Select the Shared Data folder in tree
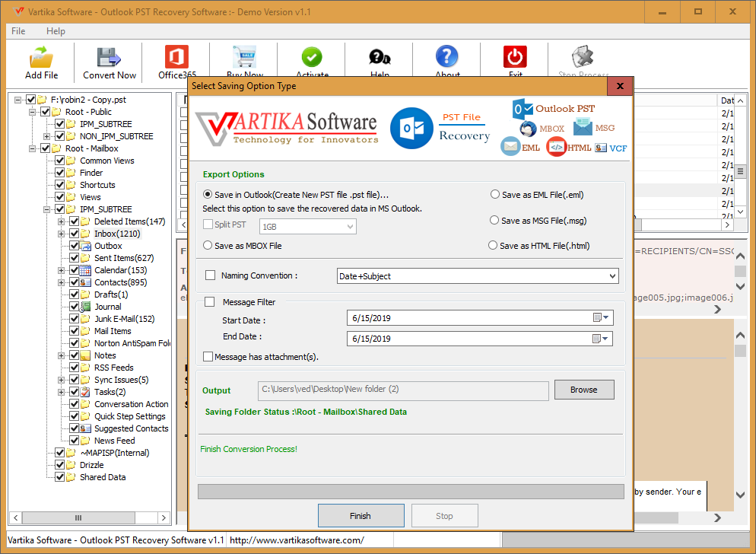The width and height of the screenshot is (756, 554). coord(102,477)
